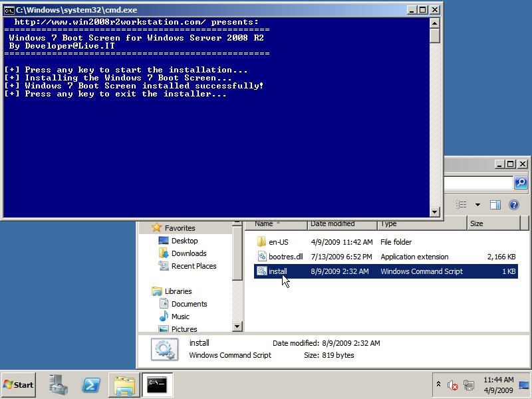
Task: Open the taskbar clock showing 11:44 AM
Action: (x=498, y=385)
